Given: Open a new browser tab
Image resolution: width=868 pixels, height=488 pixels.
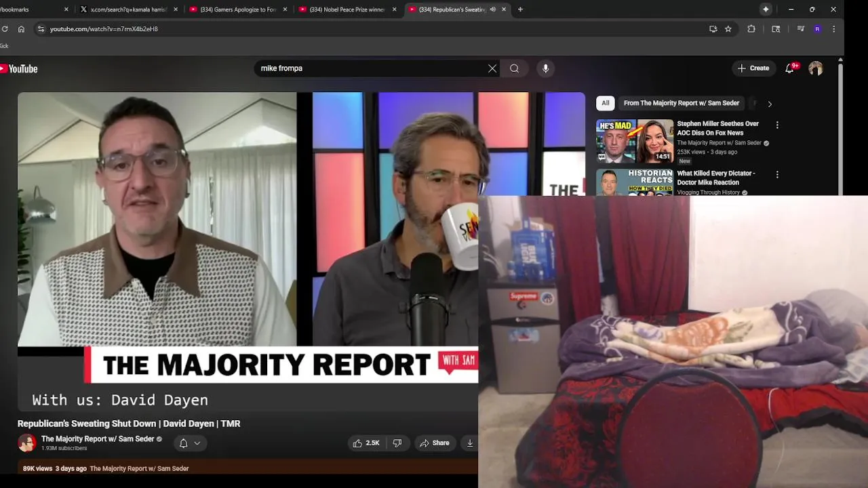Looking at the screenshot, I should [x=520, y=9].
